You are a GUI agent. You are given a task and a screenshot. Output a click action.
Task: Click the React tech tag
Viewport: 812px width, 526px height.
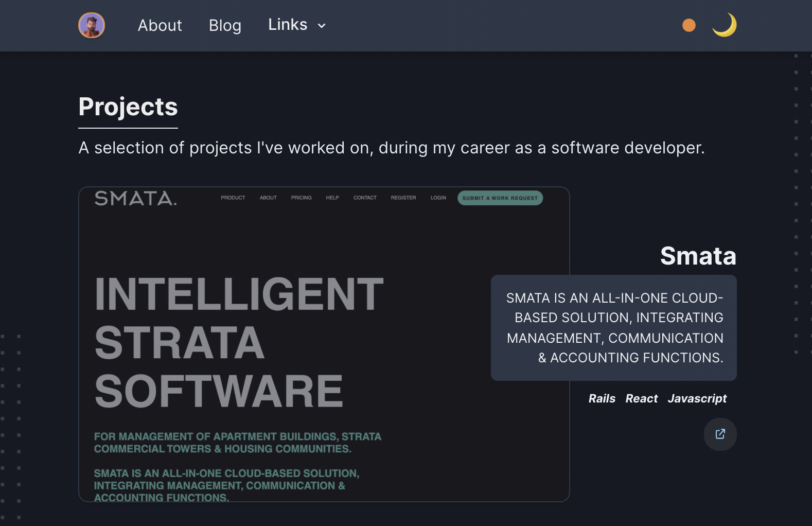tap(641, 398)
